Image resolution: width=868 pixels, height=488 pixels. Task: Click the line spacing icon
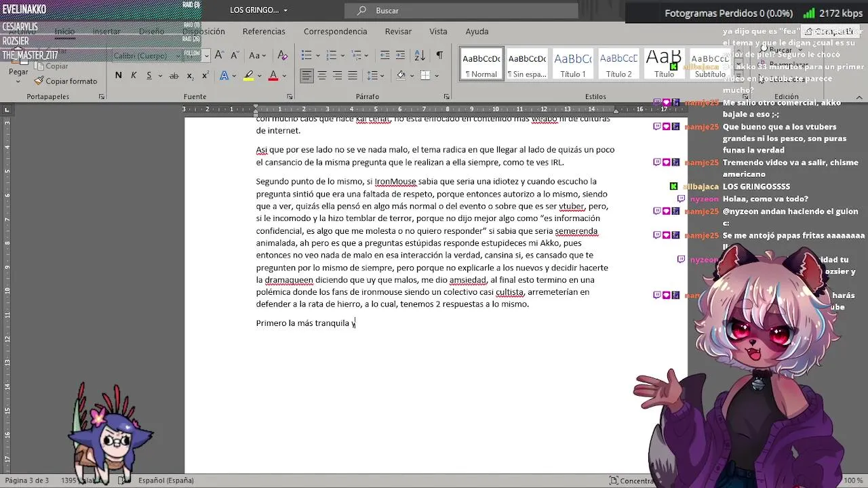[x=372, y=75]
